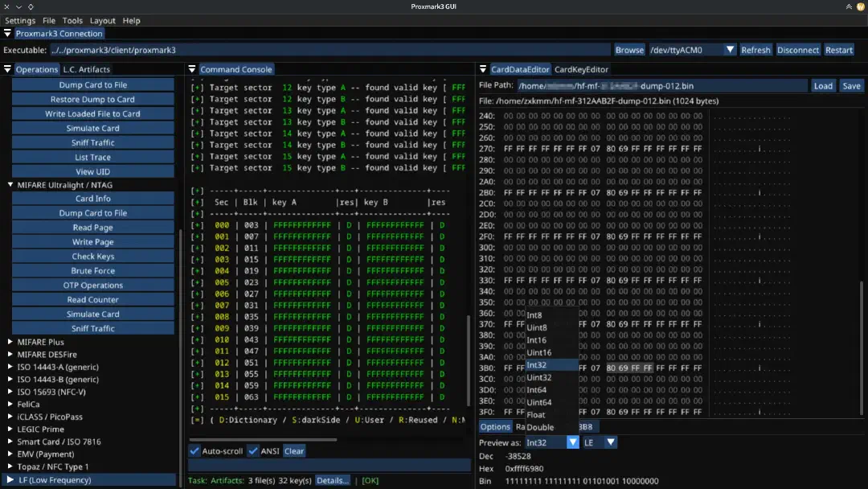Run View UID operation
The image size is (868, 489).
92,171
